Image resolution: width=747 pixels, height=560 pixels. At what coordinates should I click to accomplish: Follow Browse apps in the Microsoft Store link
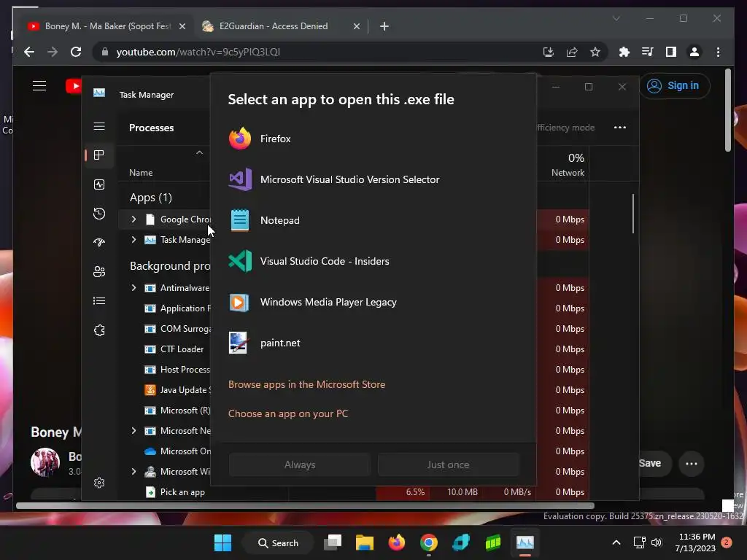pos(307,384)
